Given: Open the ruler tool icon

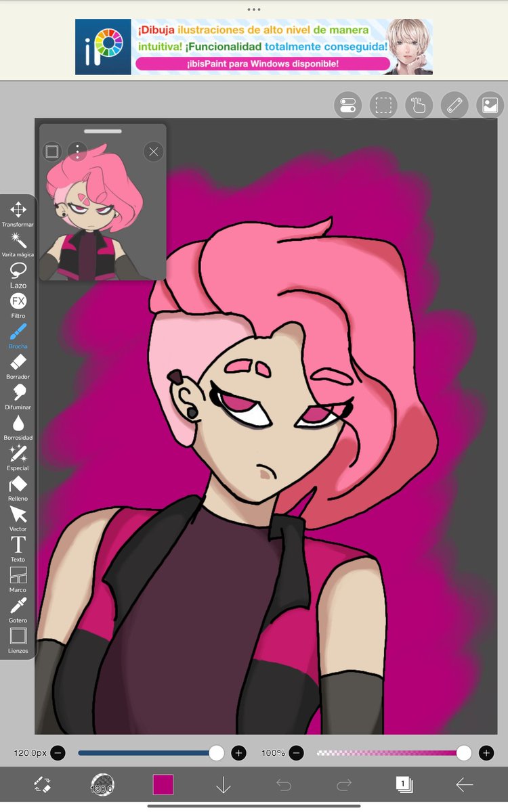Looking at the screenshot, I should click(454, 106).
